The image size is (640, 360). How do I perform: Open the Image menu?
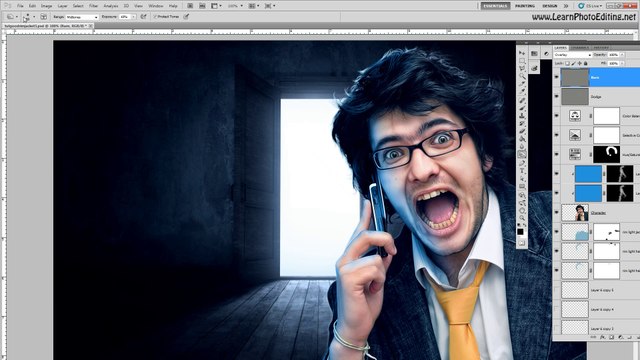tap(46, 6)
